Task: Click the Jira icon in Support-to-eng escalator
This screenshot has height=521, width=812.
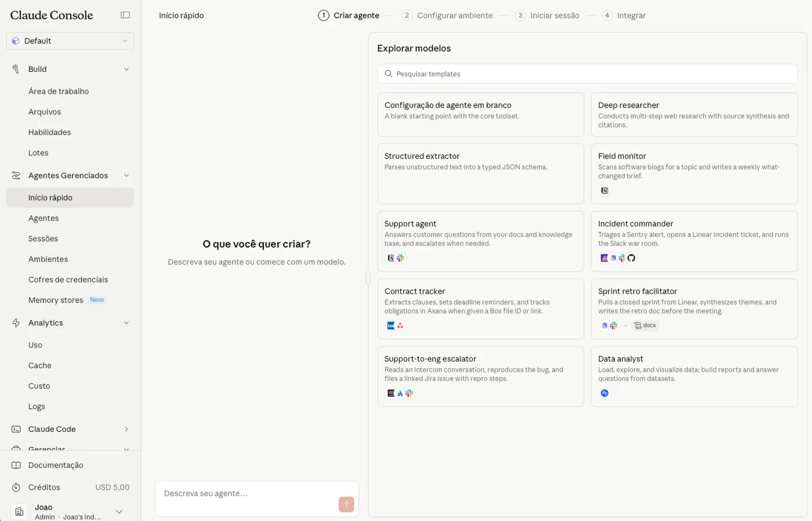Action: (400, 394)
